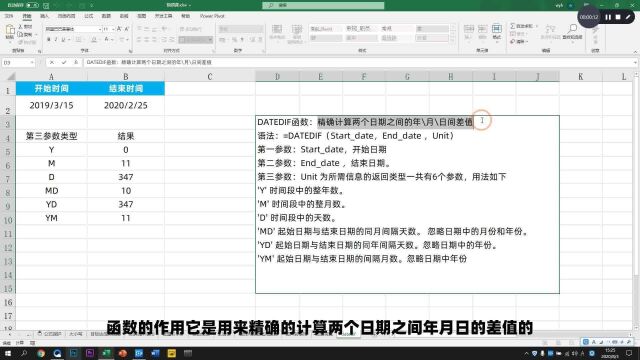Click the Insert Function fx icon
Screen dimensions: 640x360
pyautogui.click(x=76, y=62)
